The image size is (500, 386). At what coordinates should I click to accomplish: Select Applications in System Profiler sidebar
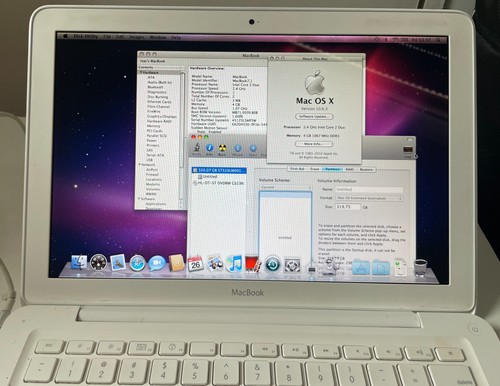(x=155, y=204)
